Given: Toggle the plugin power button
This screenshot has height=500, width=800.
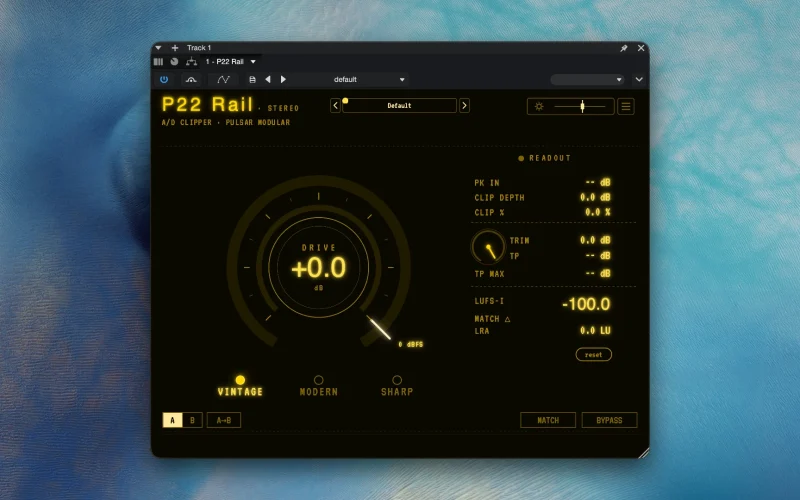Looking at the screenshot, I should pos(164,80).
